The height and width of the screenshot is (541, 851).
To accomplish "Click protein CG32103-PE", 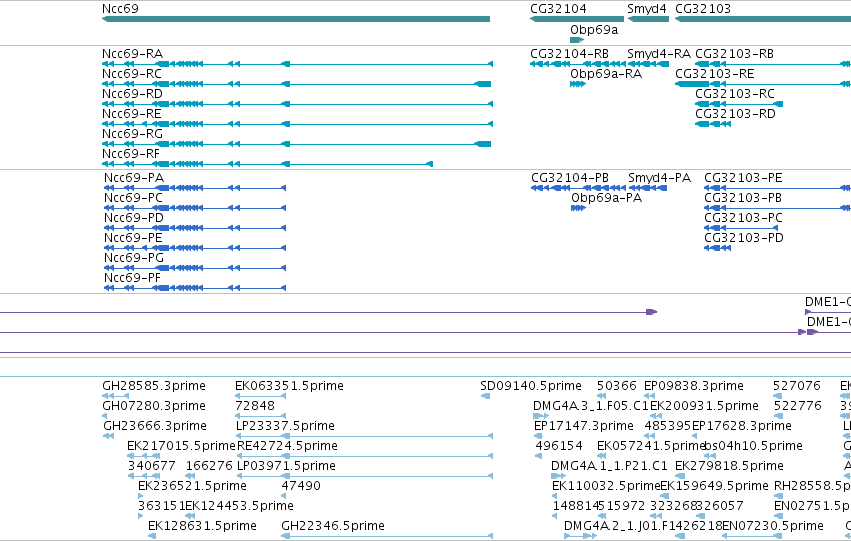I will pos(777,188).
